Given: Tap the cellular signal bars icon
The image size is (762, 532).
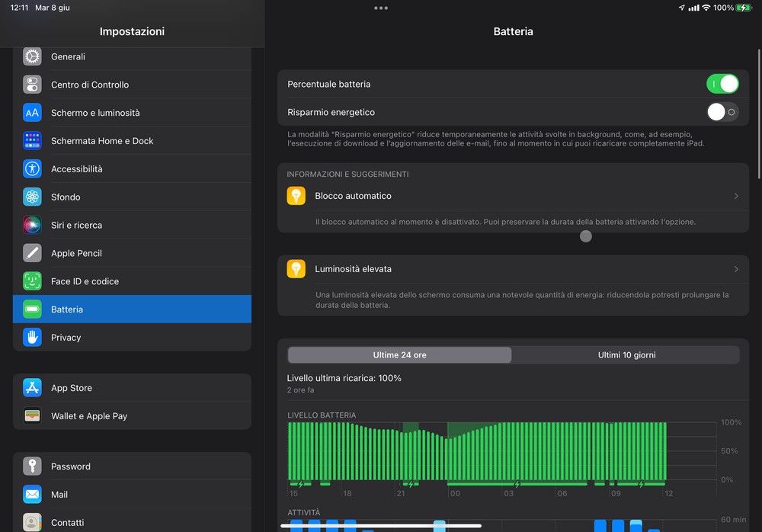Looking at the screenshot, I should 694,8.
